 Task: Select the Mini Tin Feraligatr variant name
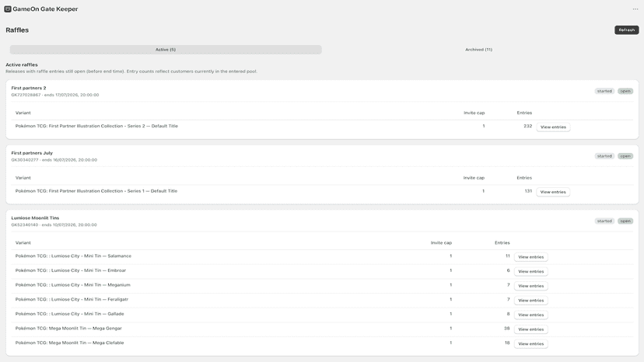pyautogui.click(x=72, y=299)
